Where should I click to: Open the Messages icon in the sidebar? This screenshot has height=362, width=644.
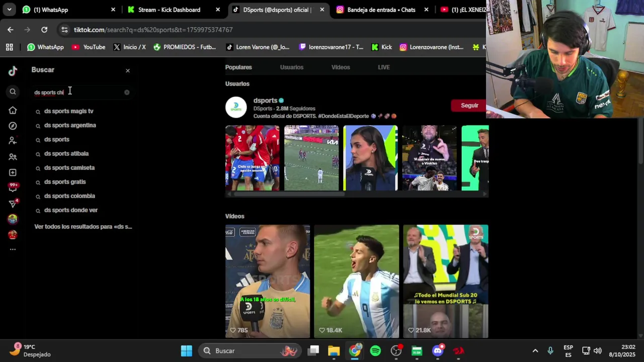(x=13, y=204)
